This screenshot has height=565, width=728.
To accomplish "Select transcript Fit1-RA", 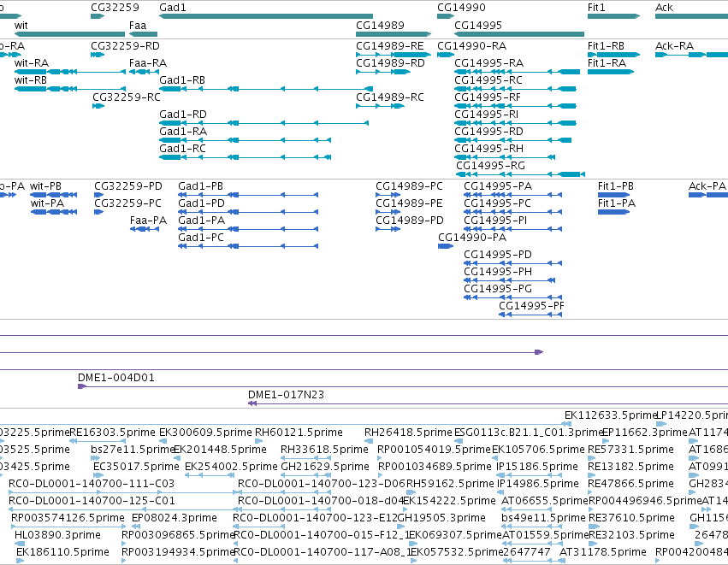I will 611,72.
